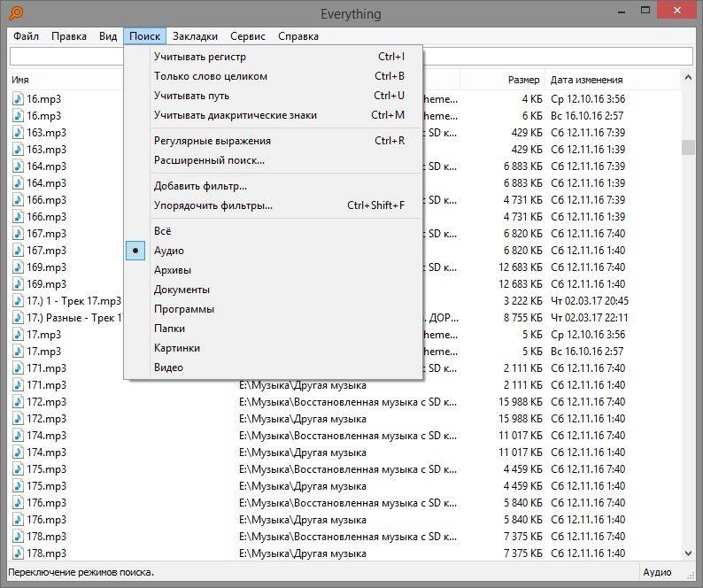Sort by Дата изменения column header
The image size is (703, 588).
613,80
